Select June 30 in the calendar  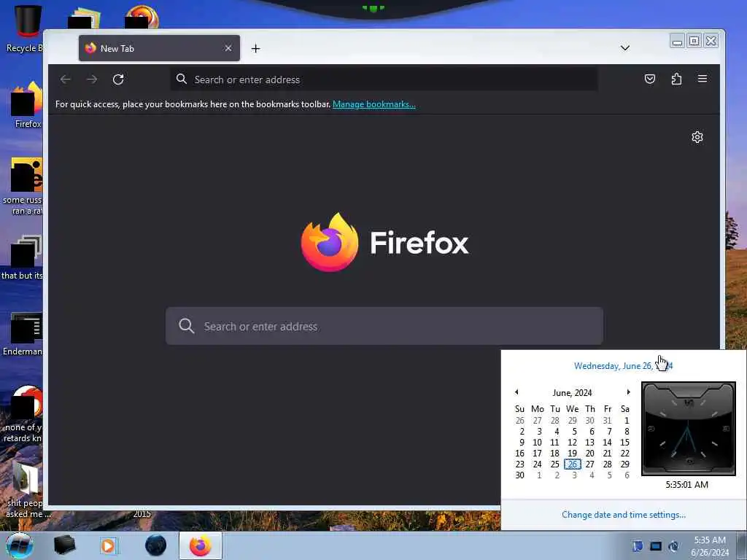(519, 475)
